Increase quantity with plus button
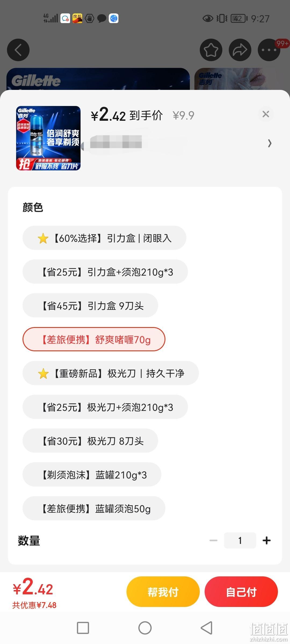Image resolution: width=290 pixels, height=644 pixels. (x=267, y=540)
